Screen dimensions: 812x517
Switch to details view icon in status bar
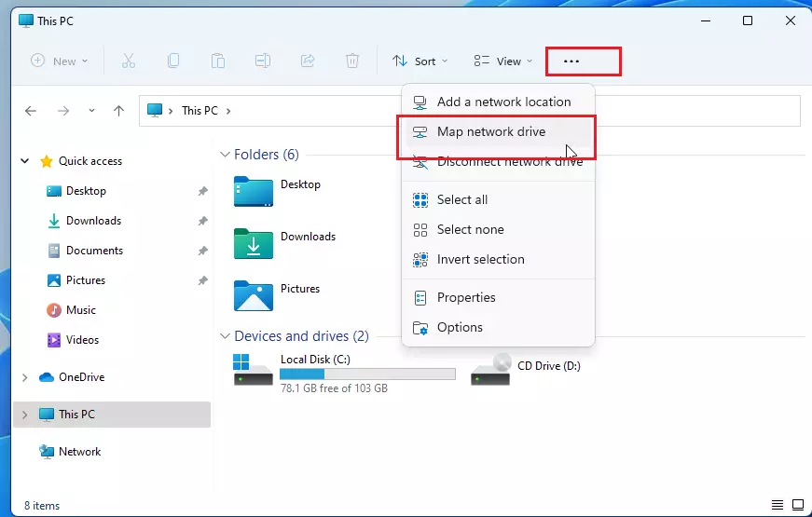click(x=777, y=505)
